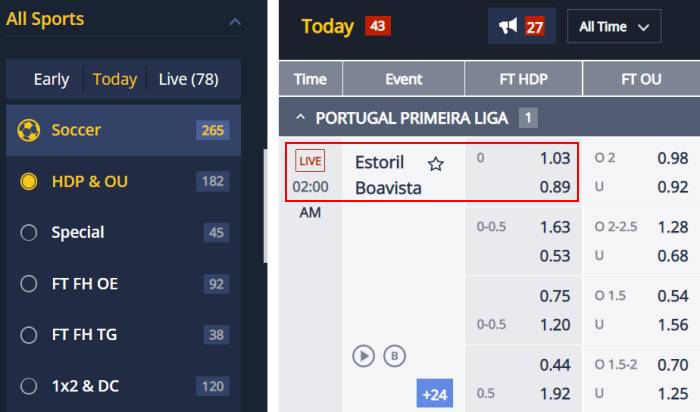Select the FT FH OE radio option
The image size is (700, 412).
coord(29,283)
